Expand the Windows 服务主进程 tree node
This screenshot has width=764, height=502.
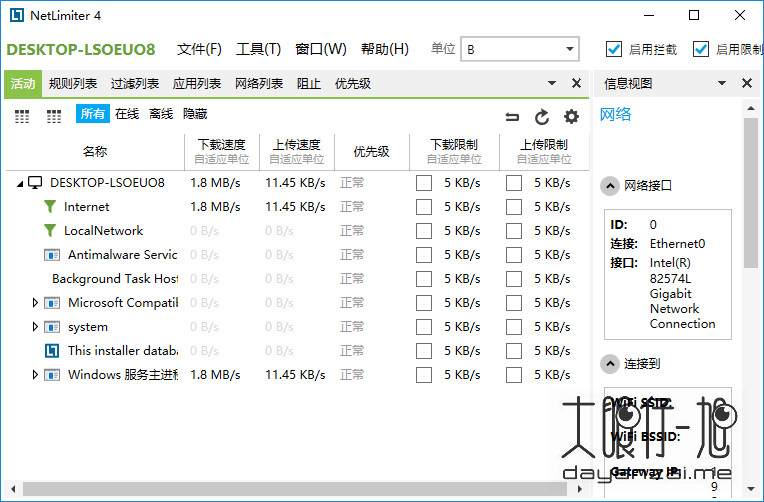pos(35,374)
